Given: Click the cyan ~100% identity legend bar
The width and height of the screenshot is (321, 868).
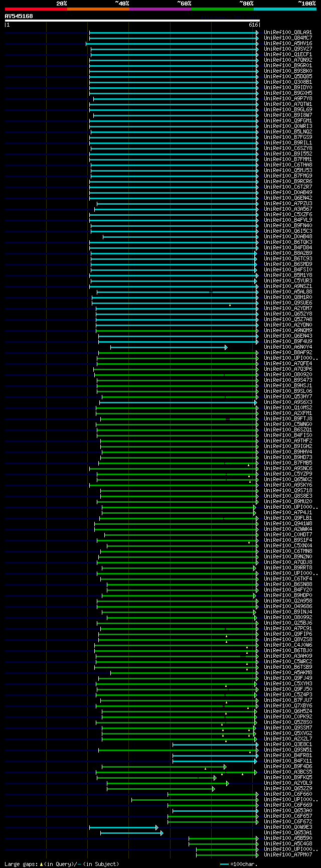Looking at the screenshot, I should [284, 9].
